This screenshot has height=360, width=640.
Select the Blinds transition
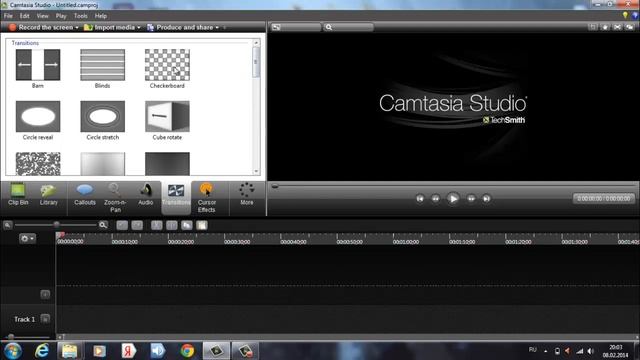[102, 69]
